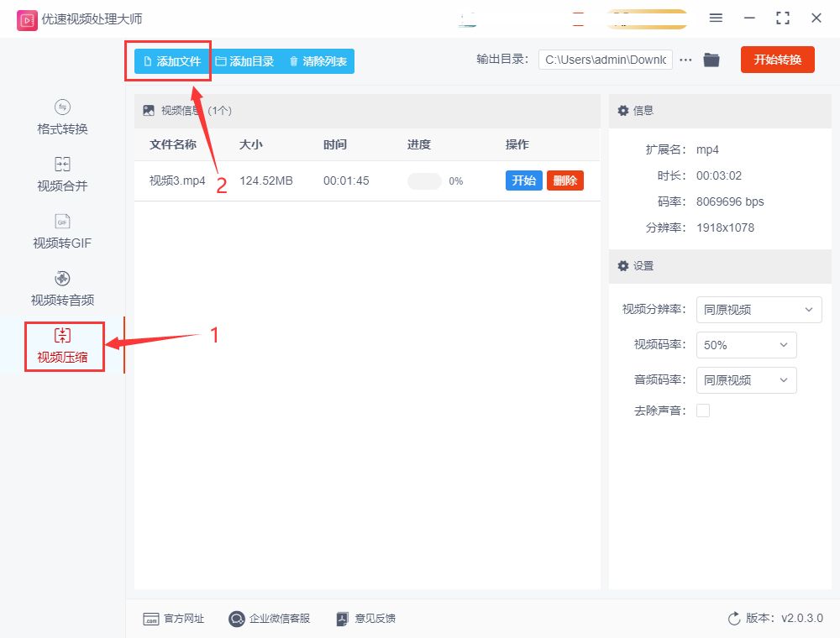Expand the 视频分辨率 dropdown
This screenshot has width=840, height=638.
pos(759,310)
